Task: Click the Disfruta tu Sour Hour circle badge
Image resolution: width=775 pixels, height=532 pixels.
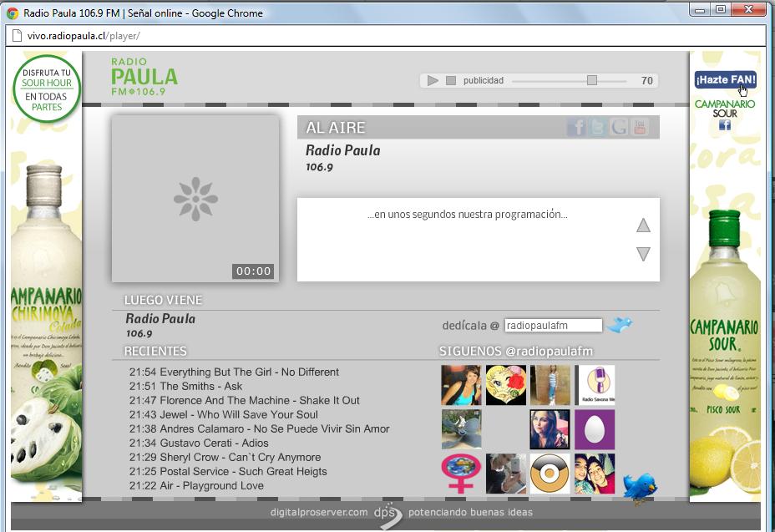Action: (x=47, y=89)
